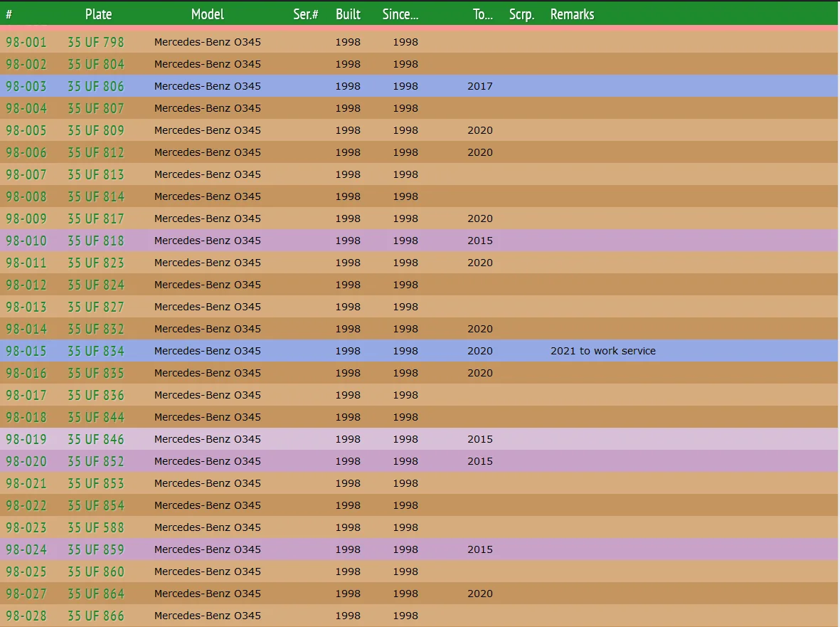Image resolution: width=840 pixels, height=627 pixels.
Task: Select plate number 35 UF 834
Action: click(96, 351)
